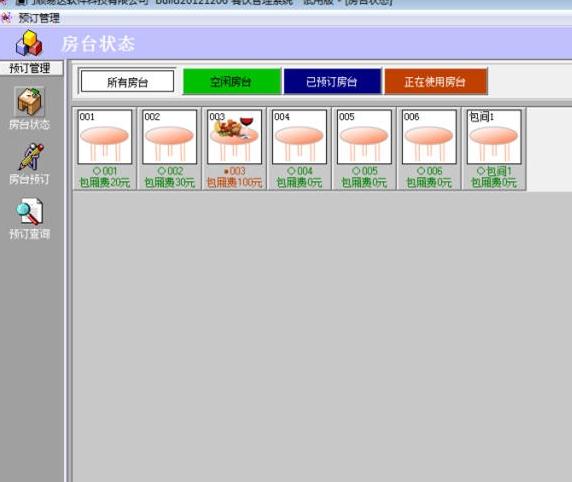Image resolution: width=572 pixels, height=482 pixels.
Task: Open the 房台状态 sidebar icon
Action: click(x=29, y=102)
